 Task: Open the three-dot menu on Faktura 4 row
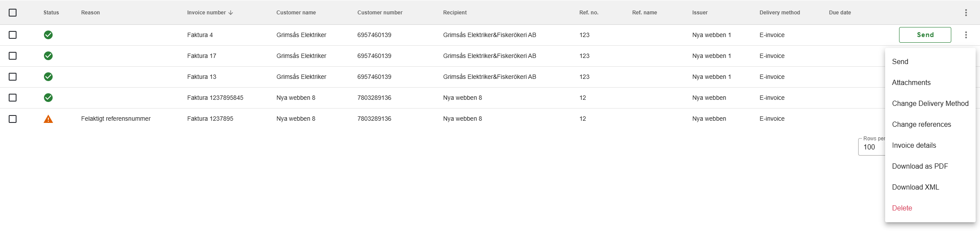pyautogui.click(x=966, y=35)
